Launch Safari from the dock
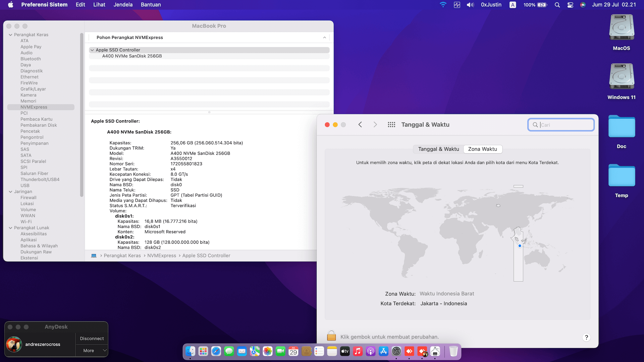 coord(216,351)
